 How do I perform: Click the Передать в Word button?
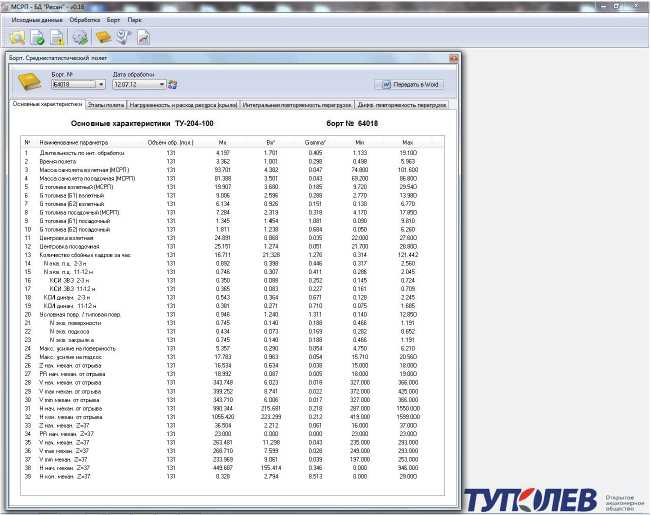click(409, 84)
